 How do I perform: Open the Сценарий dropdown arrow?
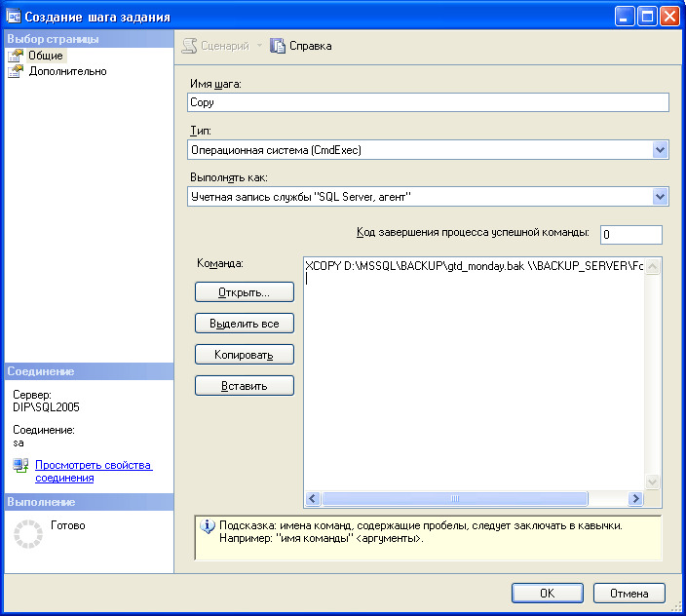259,46
